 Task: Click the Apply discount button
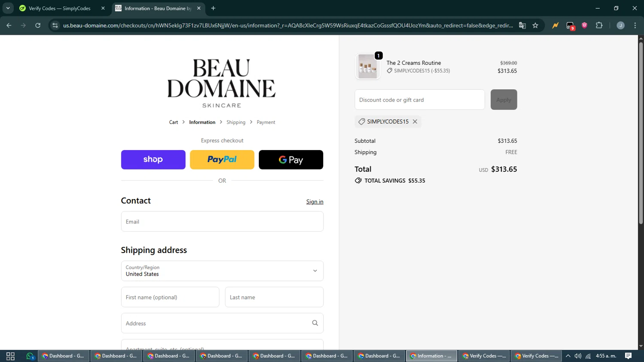pyautogui.click(x=504, y=100)
